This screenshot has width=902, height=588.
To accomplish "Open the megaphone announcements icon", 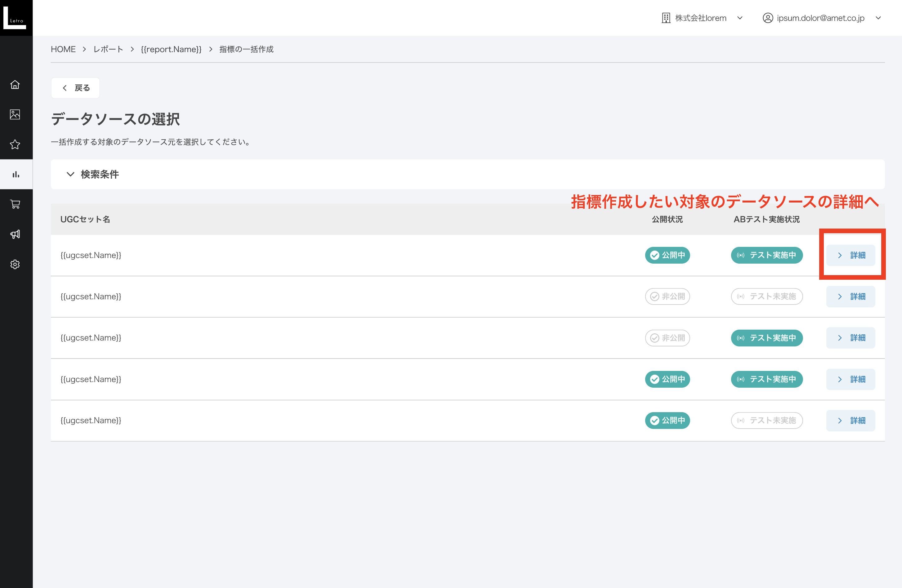I will [15, 234].
